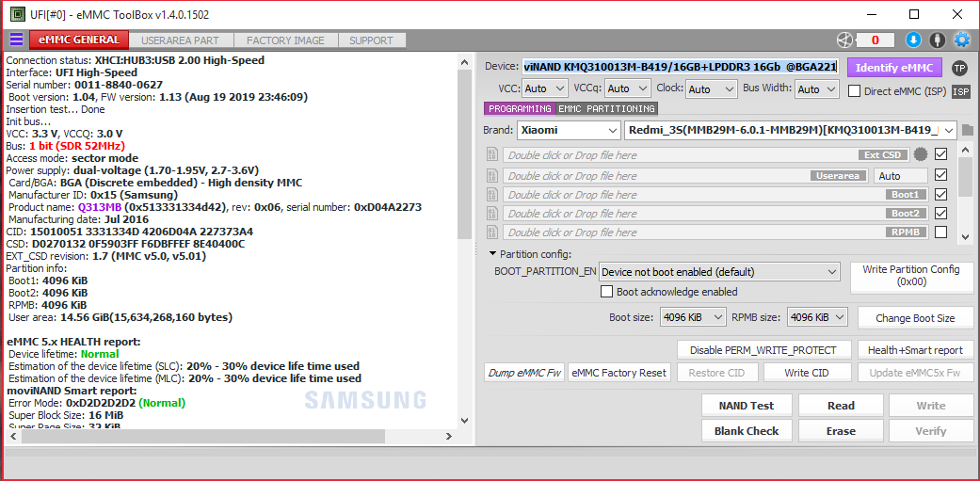980x481 pixels.
Task: Click the file icon of Ext CSD row
Action: click(492, 154)
